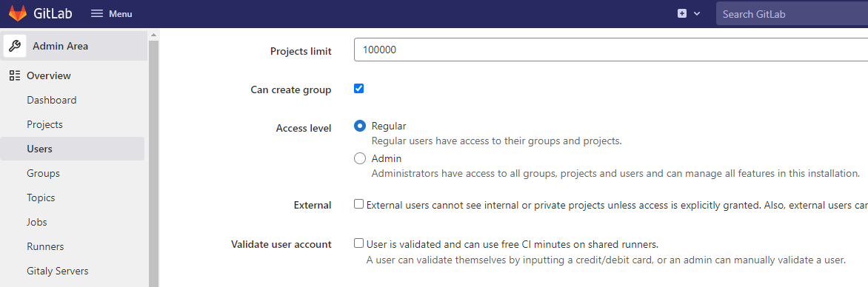Click the GitLab fox logo

pos(17,14)
